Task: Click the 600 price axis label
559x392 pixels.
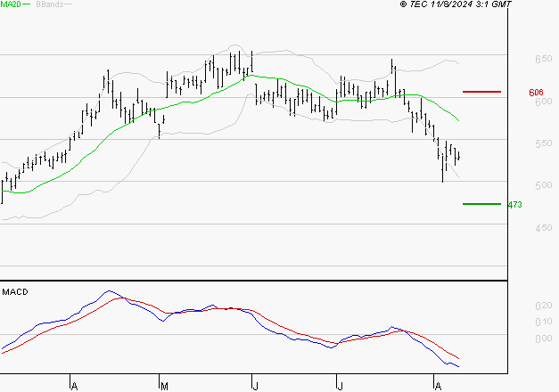Action: [543, 102]
